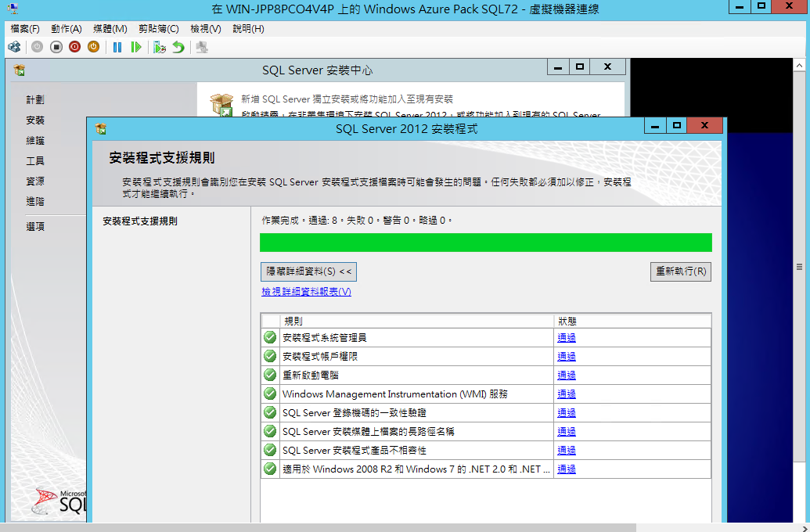The image size is (810, 532).
Task: Take a VM checkpoint with the toolbar icon
Action: click(x=160, y=48)
